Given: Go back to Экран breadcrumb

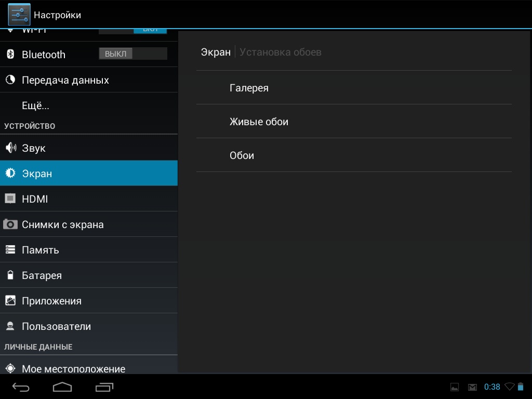Looking at the screenshot, I should coord(216,52).
